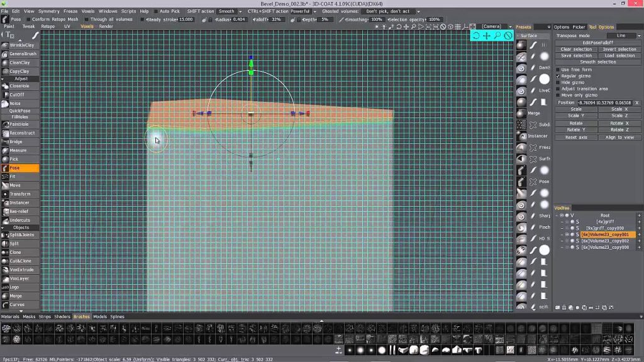This screenshot has width=644, height=362.
Task: Open the Curves tool
Action: tap(18, 304)
